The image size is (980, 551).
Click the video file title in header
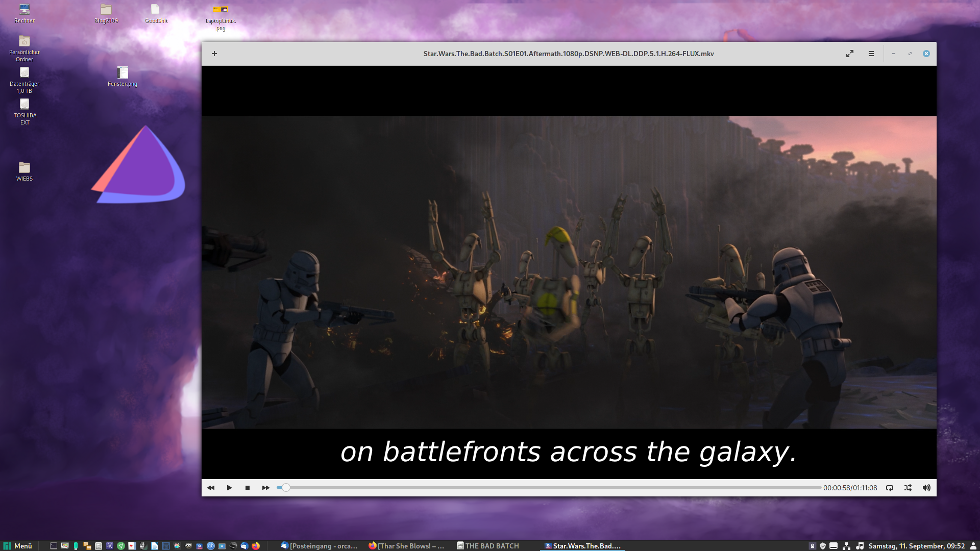pyautogui.click(x=569, y=54)
